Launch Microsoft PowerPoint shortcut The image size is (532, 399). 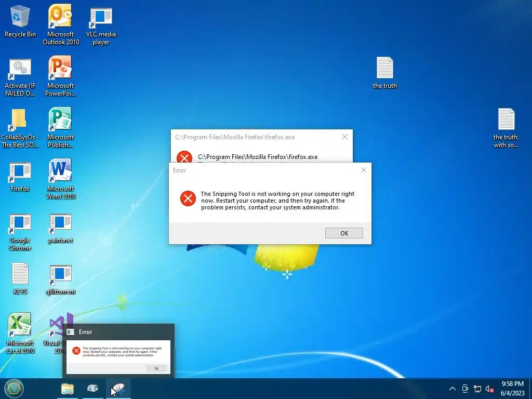coord(60,76)
